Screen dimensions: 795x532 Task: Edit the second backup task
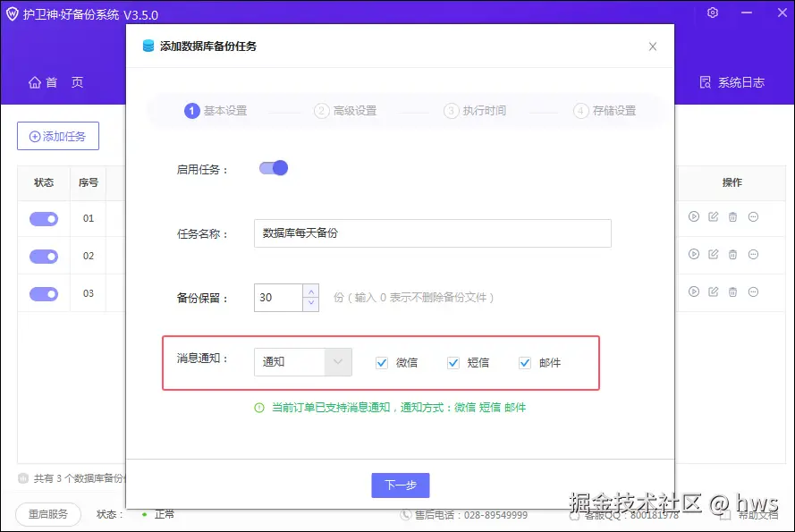point(715,254)
